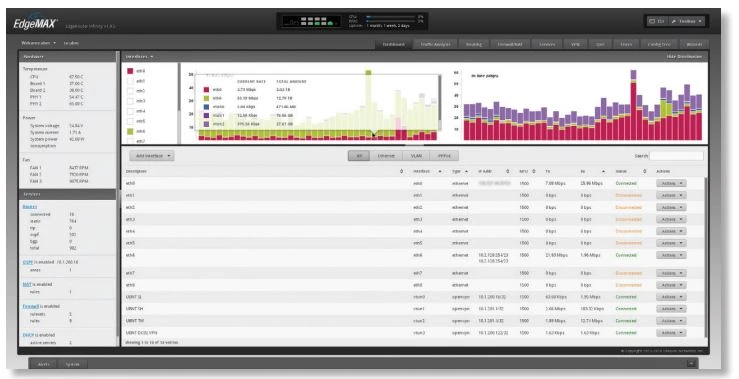Switch to the Firewall/NAT tab
The width and height of the screenshot is (739, 379).
(510, 44)
